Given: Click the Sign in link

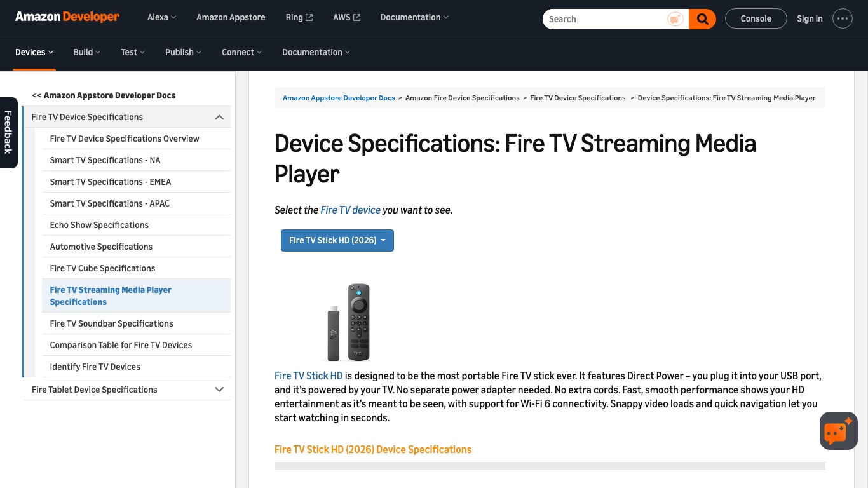Looking at the screenshot, I should point(810,18).
